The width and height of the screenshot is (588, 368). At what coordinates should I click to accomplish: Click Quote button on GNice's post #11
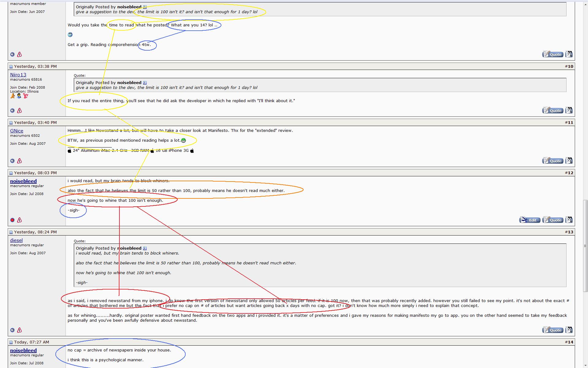click(x=553, y=161)
